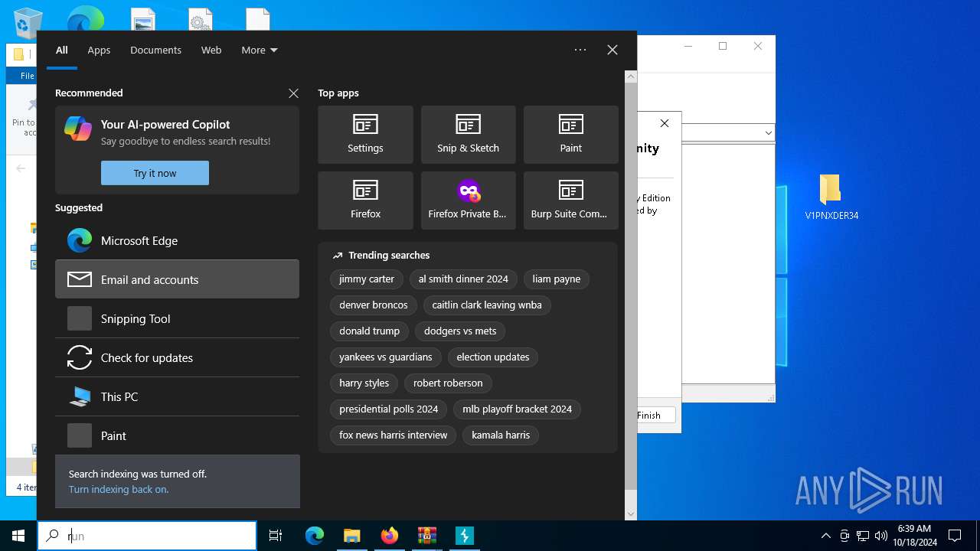Click search panel scrollbar down arrow
The image size is (980, 551).
631,514
